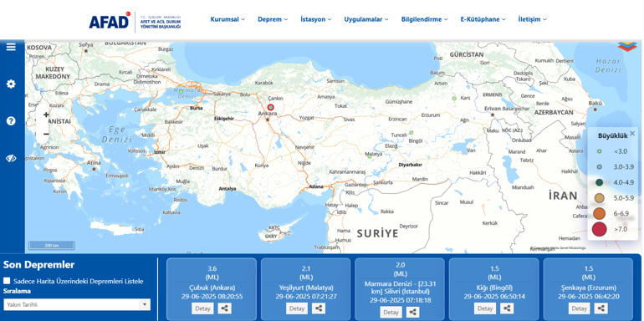Open the help question mark icon
Image resolution: width=644 pixels, height=321 pixels.
[11, 121]
